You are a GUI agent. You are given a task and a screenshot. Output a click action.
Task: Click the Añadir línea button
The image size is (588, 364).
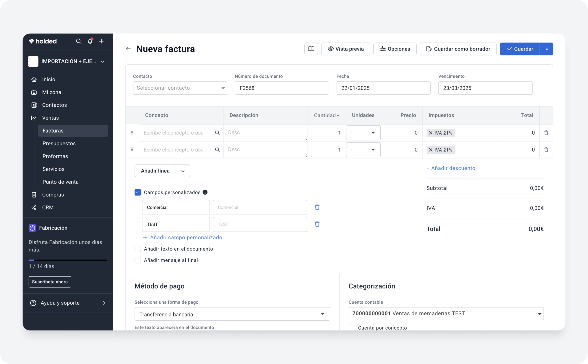155,171
